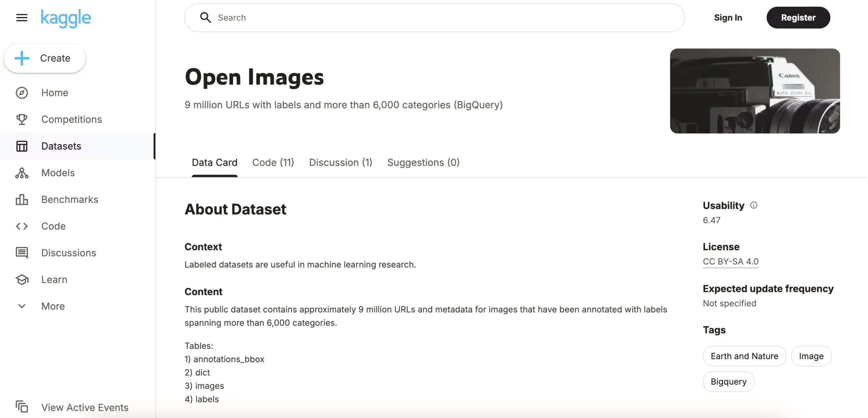
Task: Click the Models network icon
Action: pos(22,173)
